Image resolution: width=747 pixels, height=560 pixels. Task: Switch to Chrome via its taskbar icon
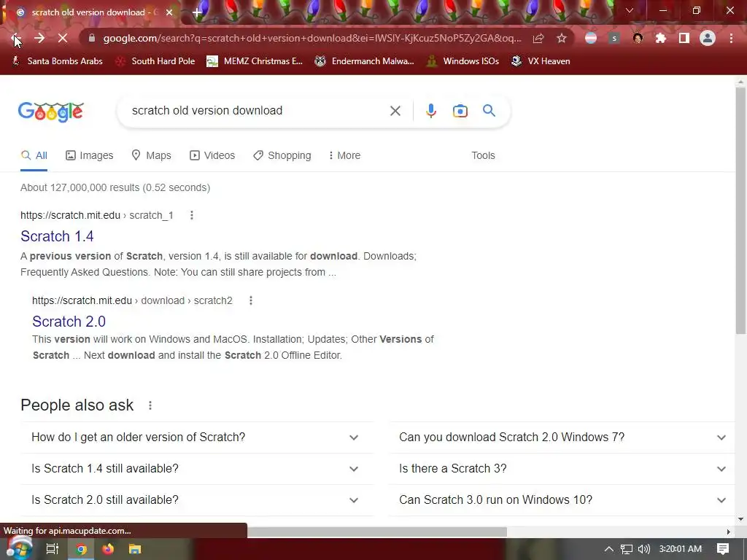pos(82,549)
